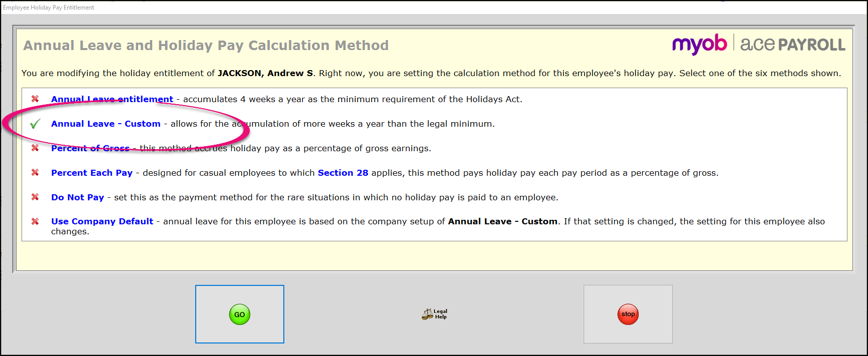Select the Annual Leave entitlement method link
Viewport: 868px width, 356px height.
(112, 99)
